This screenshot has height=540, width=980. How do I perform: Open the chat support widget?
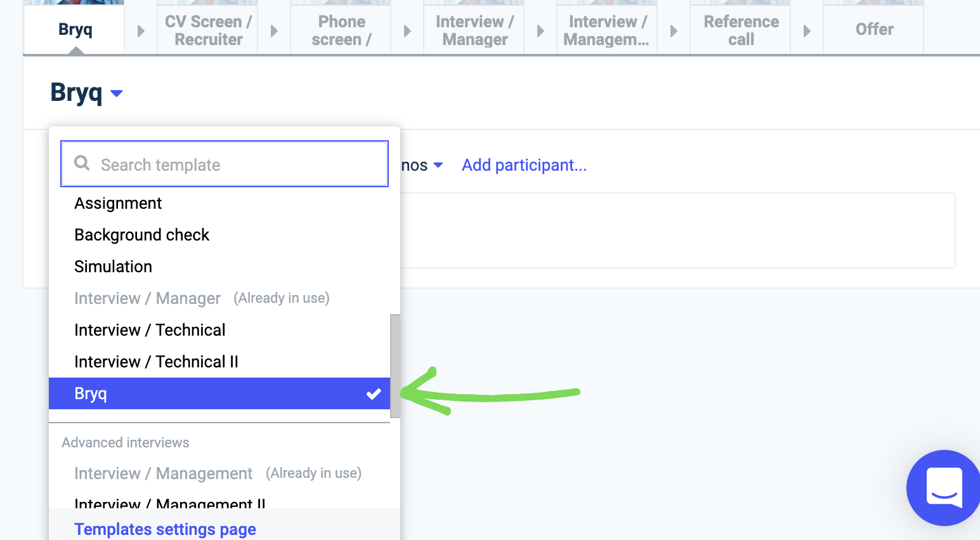point(944,487)
